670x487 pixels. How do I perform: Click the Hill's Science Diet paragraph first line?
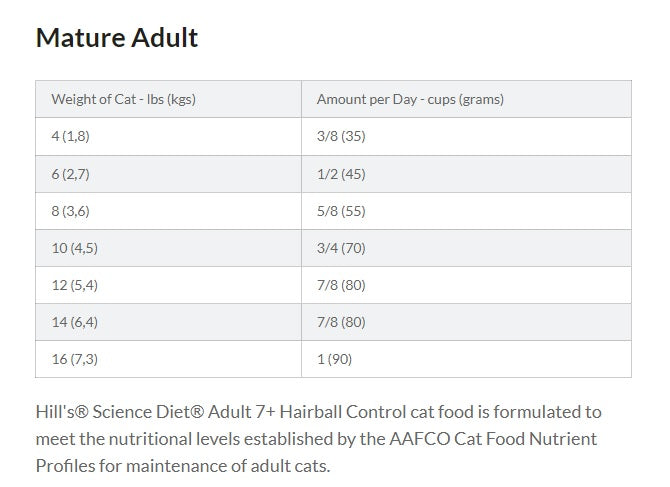point(319,412)
